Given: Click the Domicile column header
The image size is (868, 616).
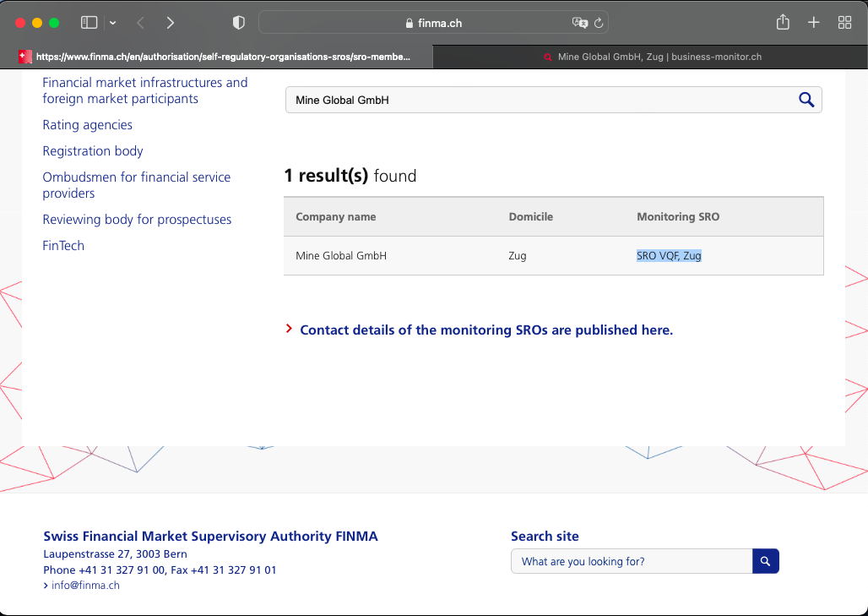Looking at the screenshot, I should click(x=531, y=216).
